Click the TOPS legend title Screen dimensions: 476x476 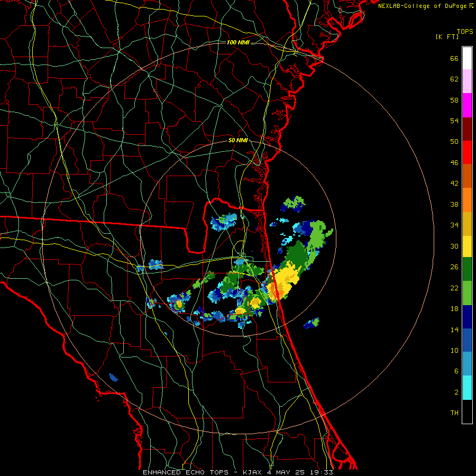(x=465, y=31)
